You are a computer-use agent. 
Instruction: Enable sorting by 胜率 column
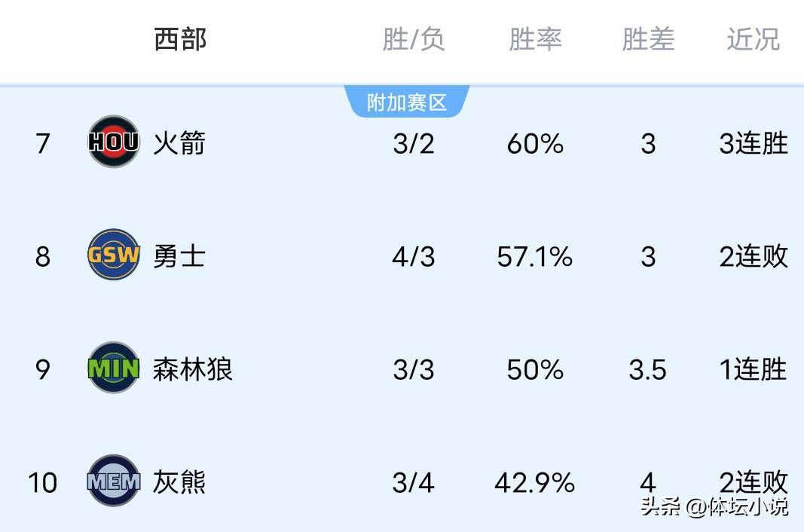coord(535,40)
